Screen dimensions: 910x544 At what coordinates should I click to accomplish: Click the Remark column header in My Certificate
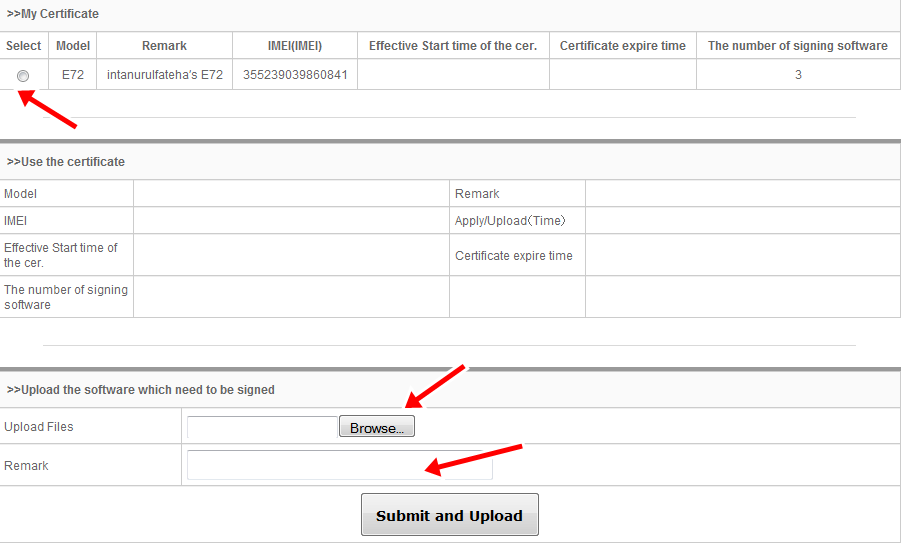pos(164,46)
